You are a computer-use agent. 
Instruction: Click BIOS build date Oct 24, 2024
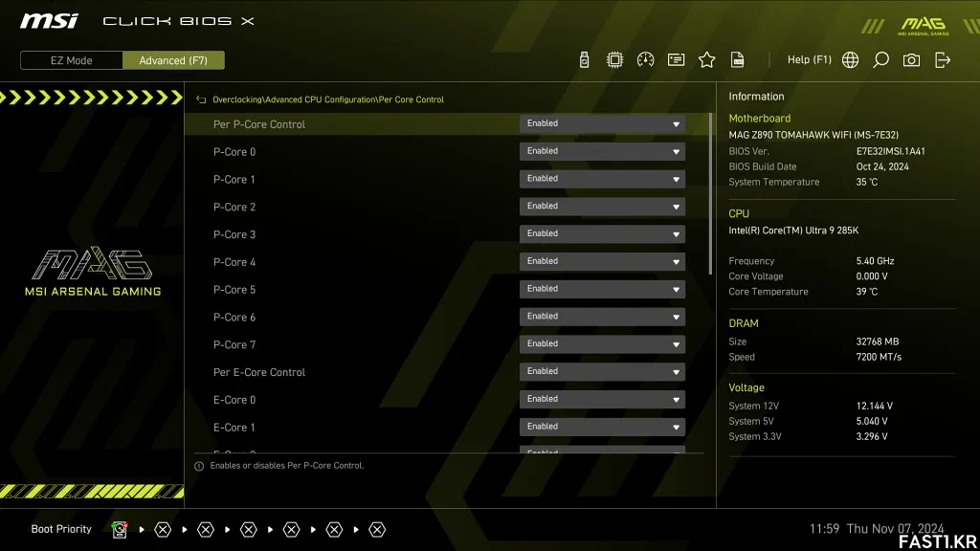[x=882, y=166]
